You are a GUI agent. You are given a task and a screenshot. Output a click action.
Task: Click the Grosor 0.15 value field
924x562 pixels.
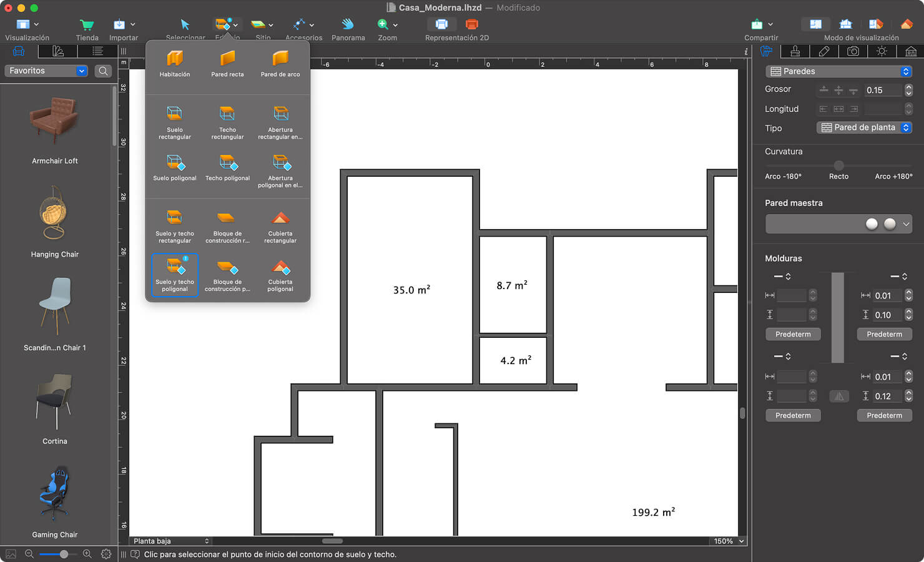883,91
